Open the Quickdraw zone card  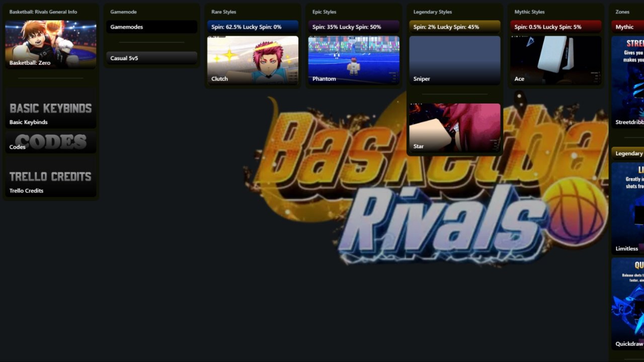pyautogui.click(x=628, y=304)
